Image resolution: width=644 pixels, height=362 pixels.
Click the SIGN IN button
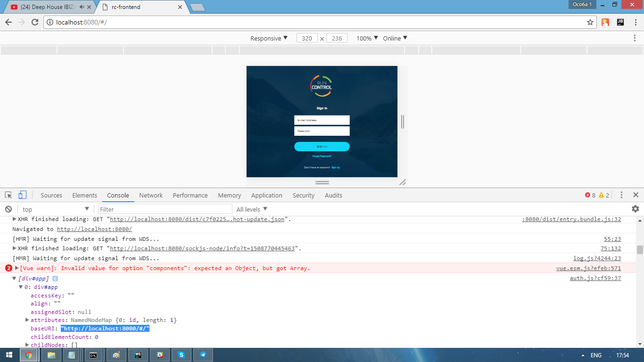click(322, 147)
